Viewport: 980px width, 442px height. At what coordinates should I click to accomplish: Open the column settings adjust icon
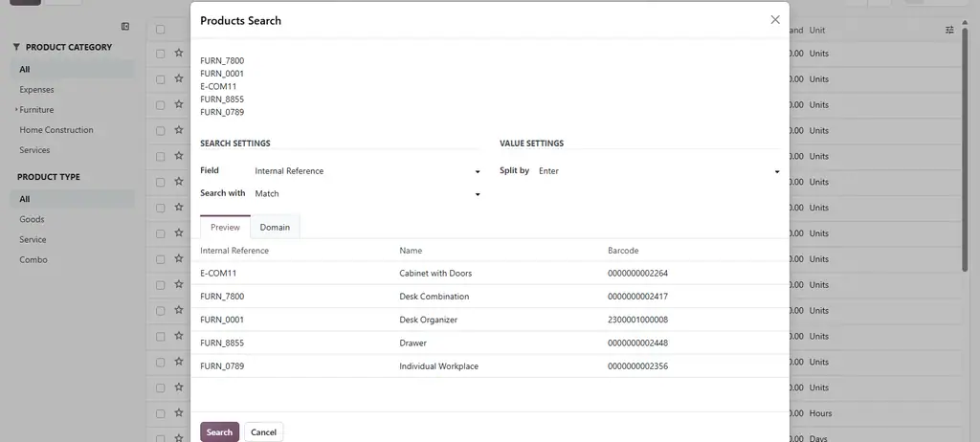[x=949, y=30]
